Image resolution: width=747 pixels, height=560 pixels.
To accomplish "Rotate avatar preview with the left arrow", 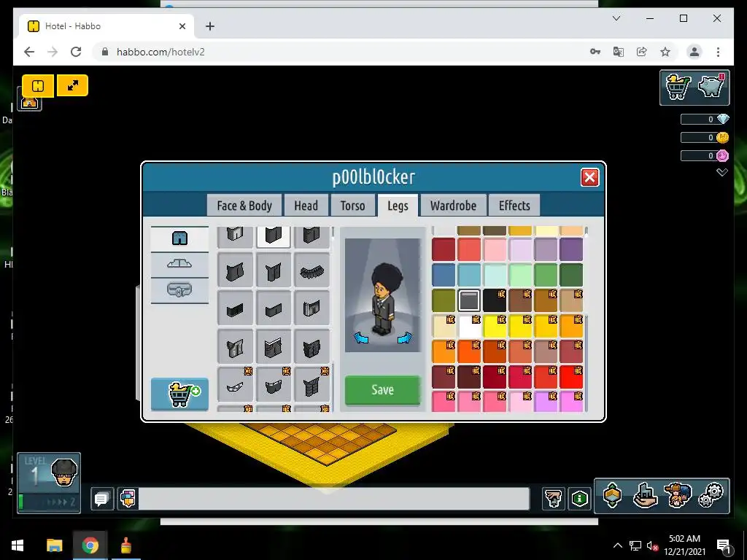I will tap(362, 338).
